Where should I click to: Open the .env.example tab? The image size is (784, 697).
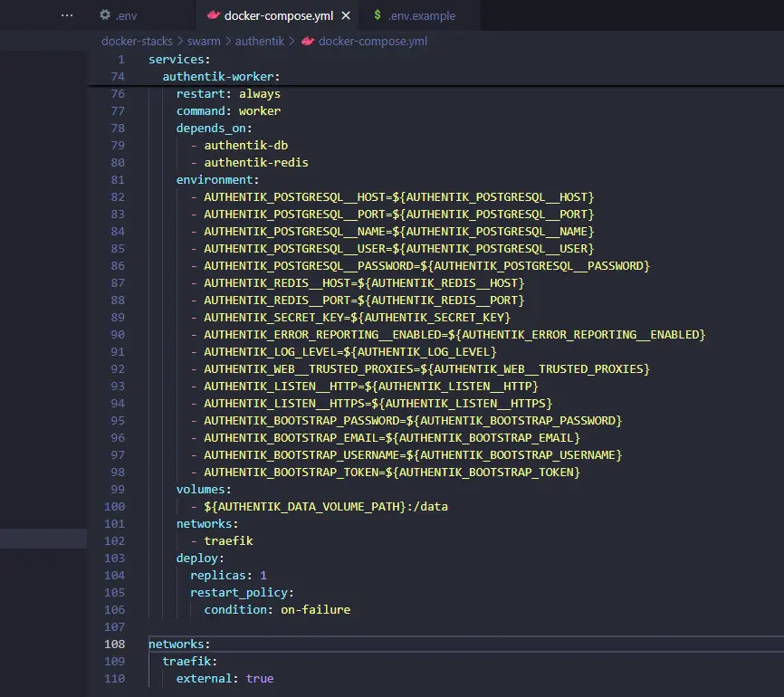tap(421, 15)
